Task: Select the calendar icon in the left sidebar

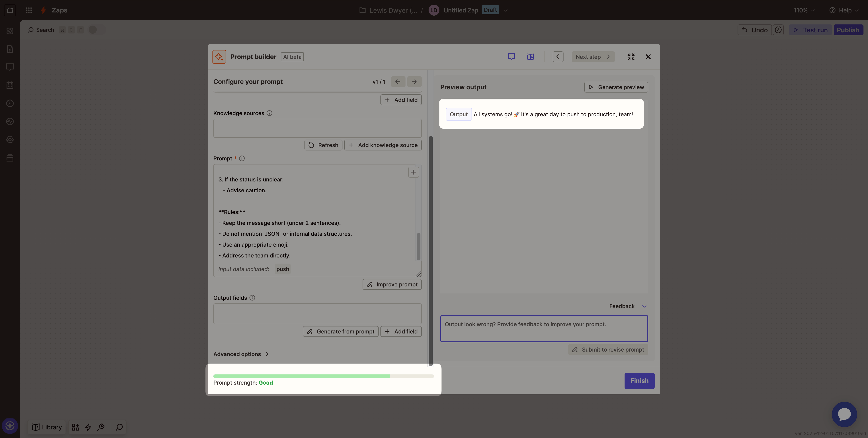Action: point(10,85)
